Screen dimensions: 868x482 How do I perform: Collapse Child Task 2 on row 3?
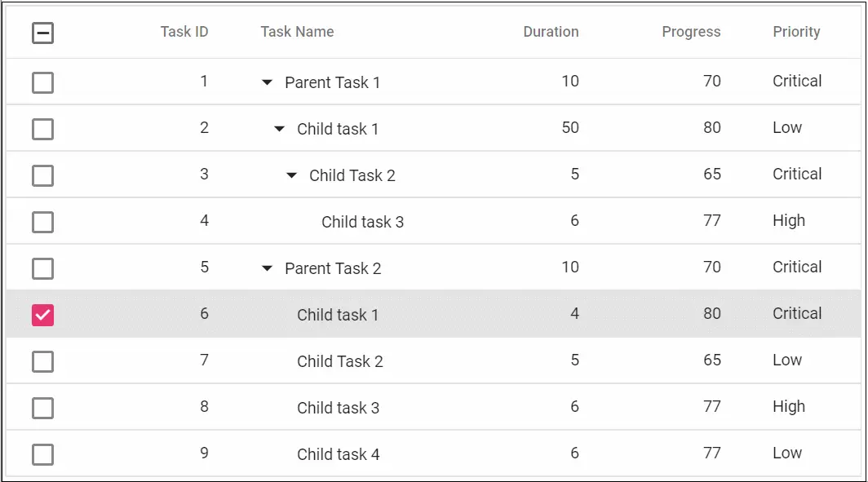(x=292, y=175)
